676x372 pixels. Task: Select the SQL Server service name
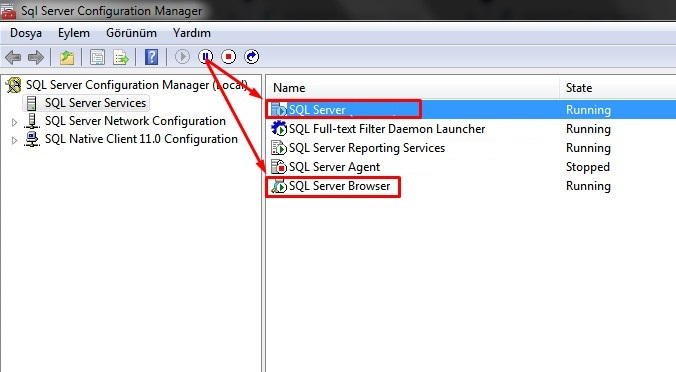click(x=317, y=110)
